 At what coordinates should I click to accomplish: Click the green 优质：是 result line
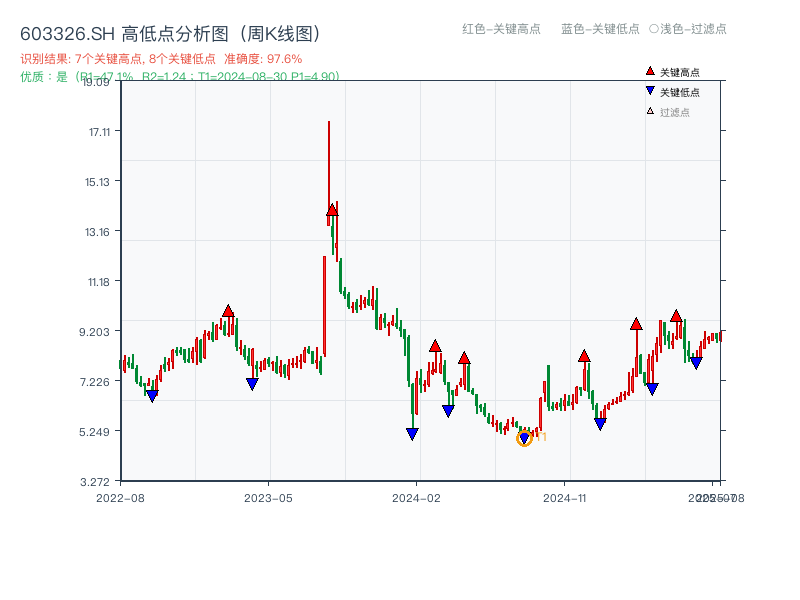click(x=180, y=77)
